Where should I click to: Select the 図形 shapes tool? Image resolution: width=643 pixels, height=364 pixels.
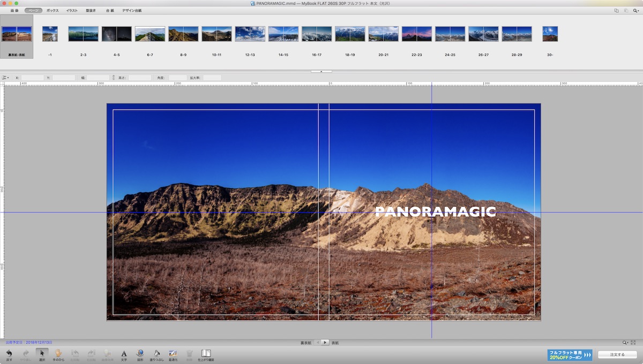tap(140, 353)
